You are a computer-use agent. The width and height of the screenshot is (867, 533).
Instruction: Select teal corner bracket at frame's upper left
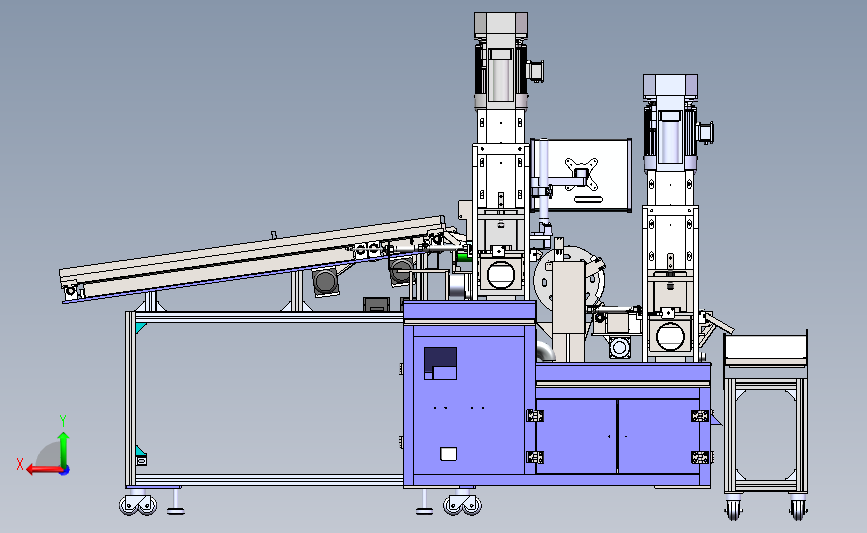(x=140, y=328)
